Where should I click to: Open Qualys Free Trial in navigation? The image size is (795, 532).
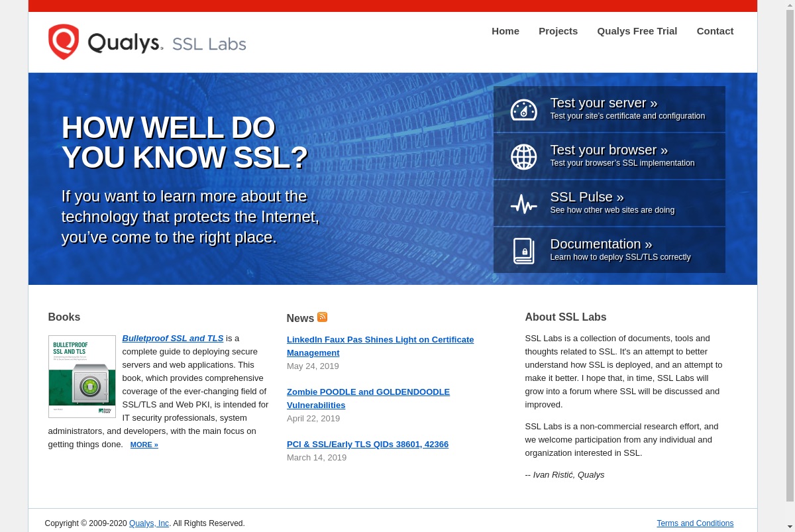click(x=637, y=31)
